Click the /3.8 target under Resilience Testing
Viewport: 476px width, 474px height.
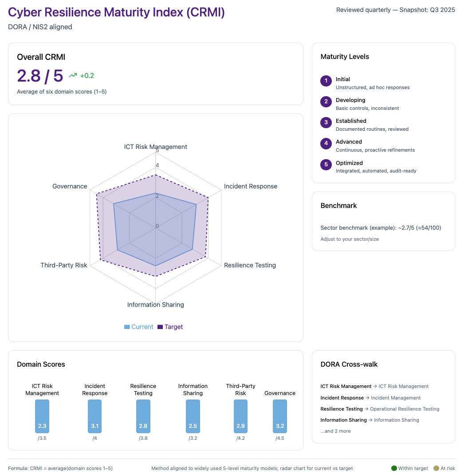tap(143, 438)
